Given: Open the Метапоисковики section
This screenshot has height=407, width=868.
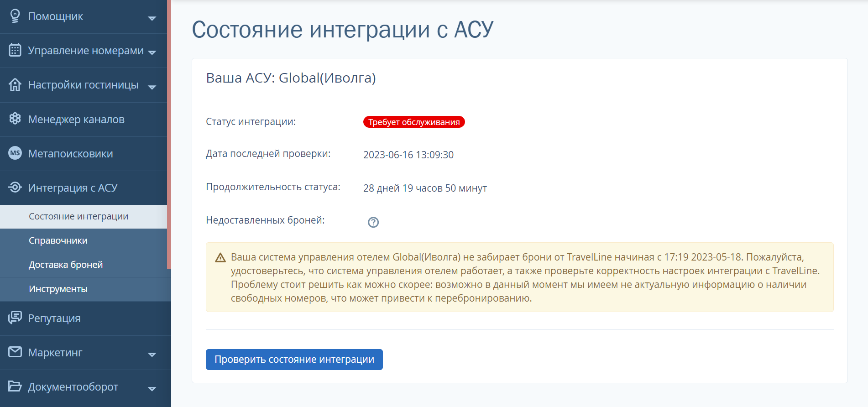Looking at the screenshot, I should pos(84,154).
